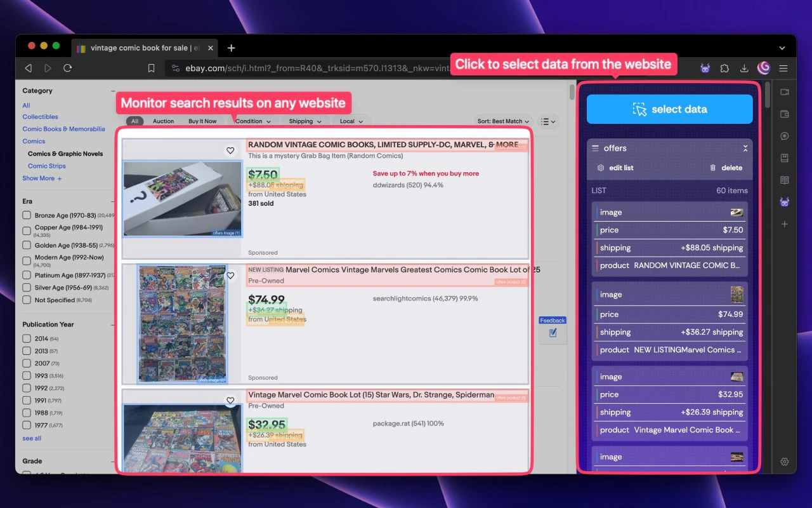
Task: Select the monster extension in sidebar
Action: (785, 203)
